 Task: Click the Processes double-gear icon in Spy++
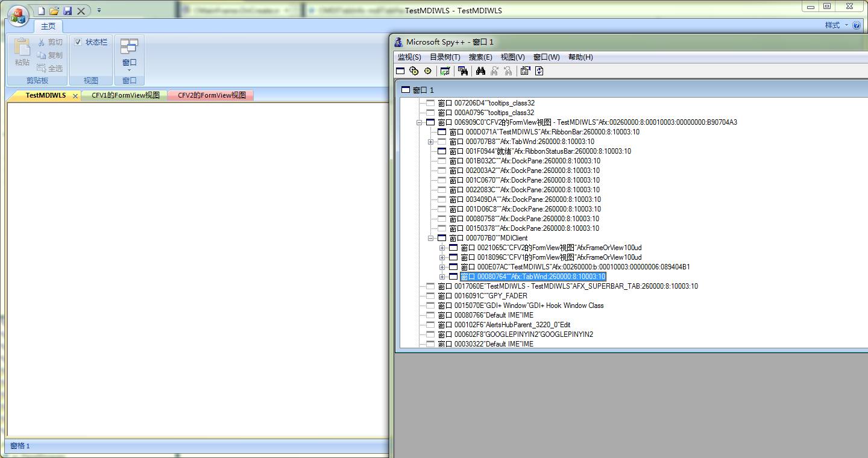coord(414,71)
